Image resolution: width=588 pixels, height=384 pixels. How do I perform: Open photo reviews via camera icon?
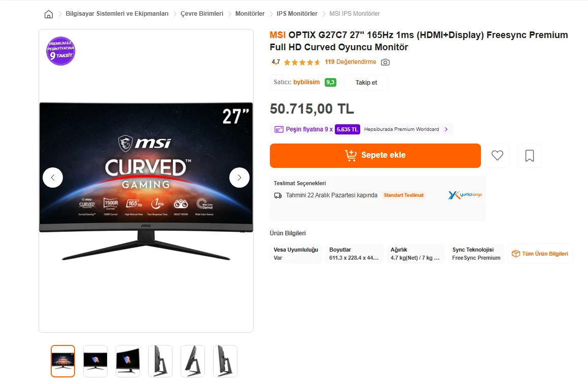pyautogui.click(x=385, y=62)
